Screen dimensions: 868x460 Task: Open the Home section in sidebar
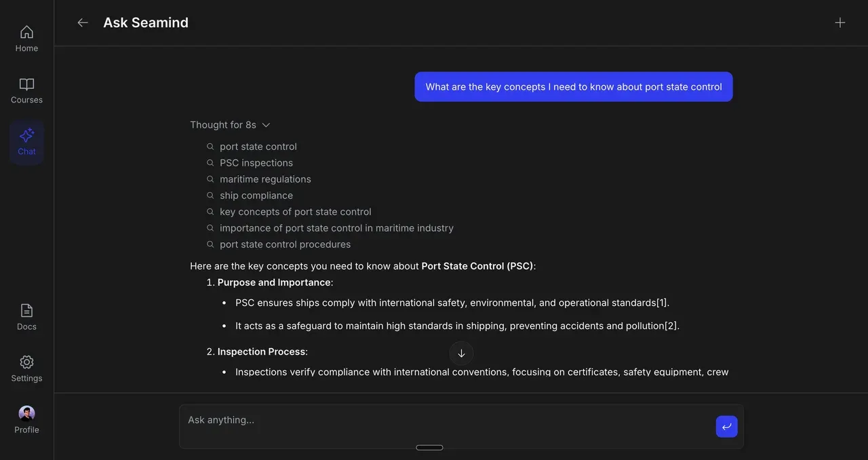pyautogui.click(x=26, y=38)
